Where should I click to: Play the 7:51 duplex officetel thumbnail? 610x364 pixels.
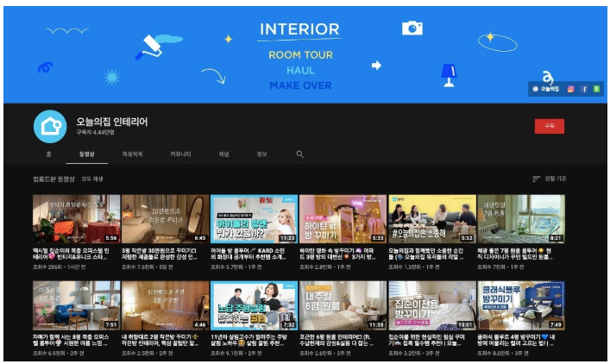click(x=76, y=305)
